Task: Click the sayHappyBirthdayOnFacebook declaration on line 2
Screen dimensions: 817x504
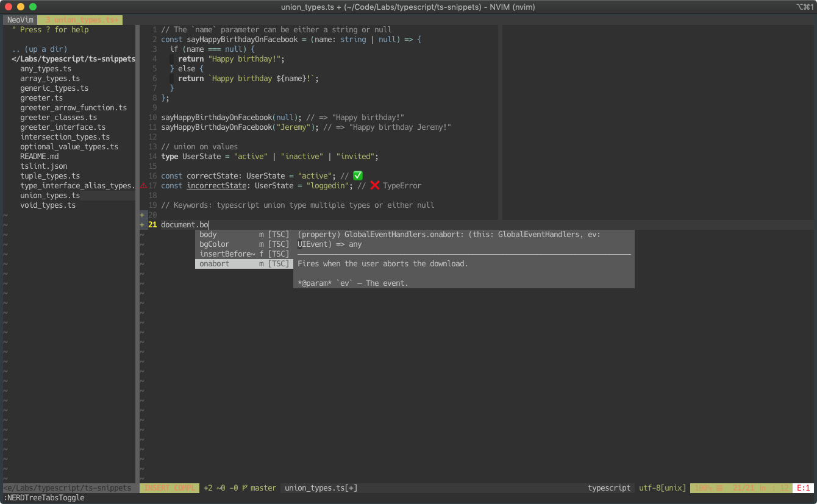Action: (x=242, y=40)
